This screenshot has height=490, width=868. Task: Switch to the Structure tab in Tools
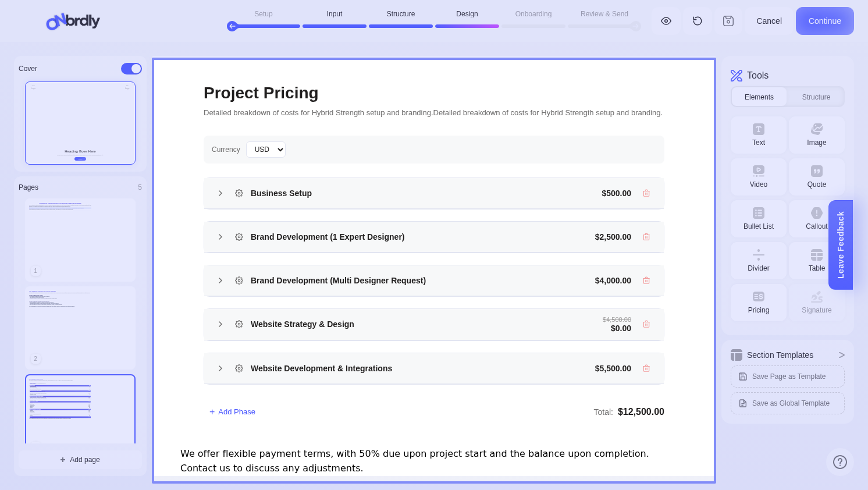tap(816, 97)
